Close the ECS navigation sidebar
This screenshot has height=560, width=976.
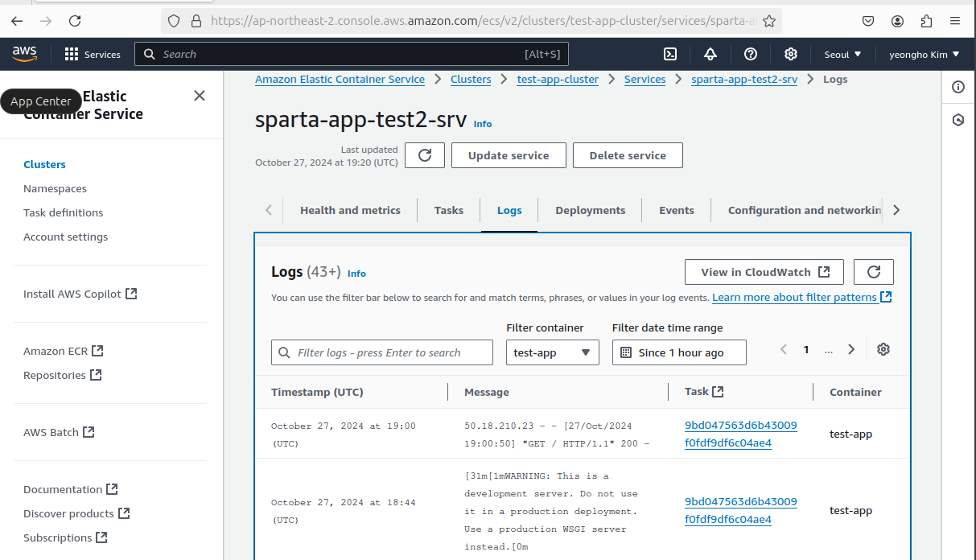coord(200,96)
